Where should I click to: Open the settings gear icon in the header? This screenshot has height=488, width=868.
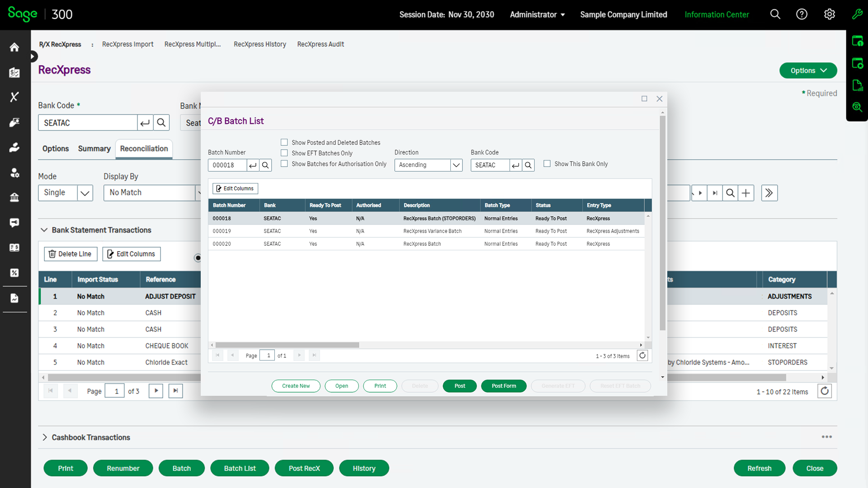pos(829,14)
